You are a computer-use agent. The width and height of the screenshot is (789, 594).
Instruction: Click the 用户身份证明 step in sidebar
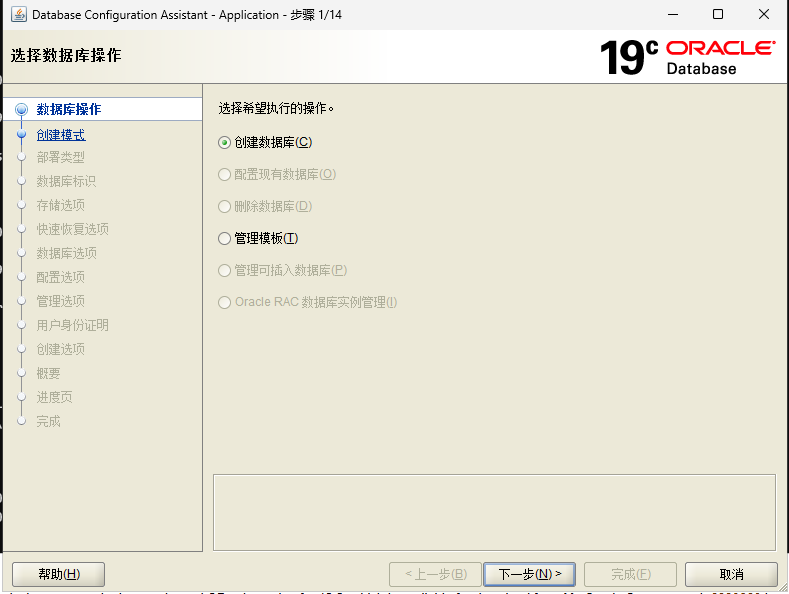(72, 325)
